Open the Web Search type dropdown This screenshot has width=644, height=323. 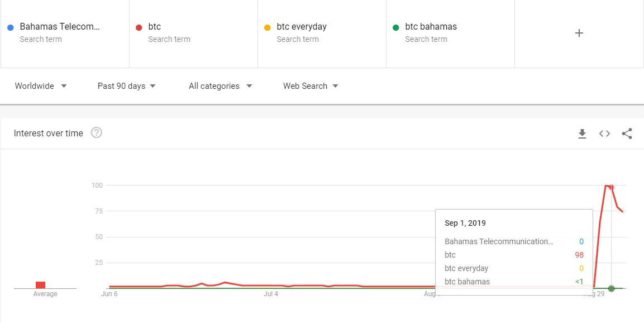(x=311, y=86)
